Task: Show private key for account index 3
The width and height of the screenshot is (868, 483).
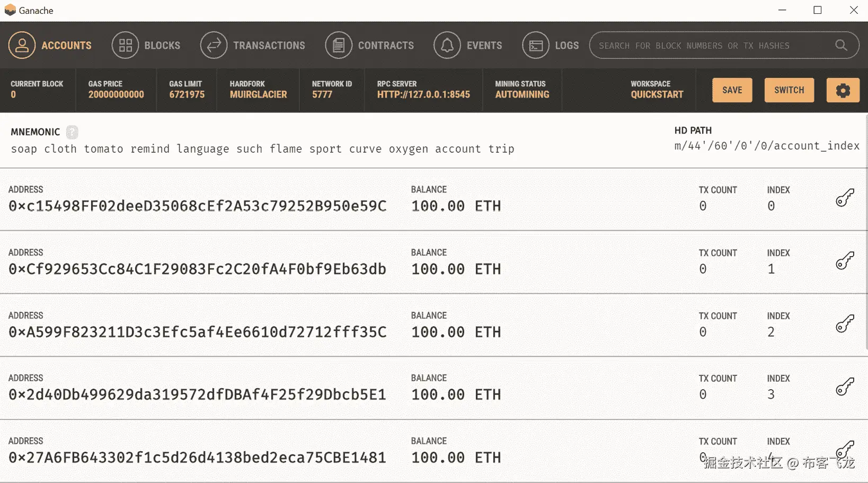Action: tap(845, 387)
